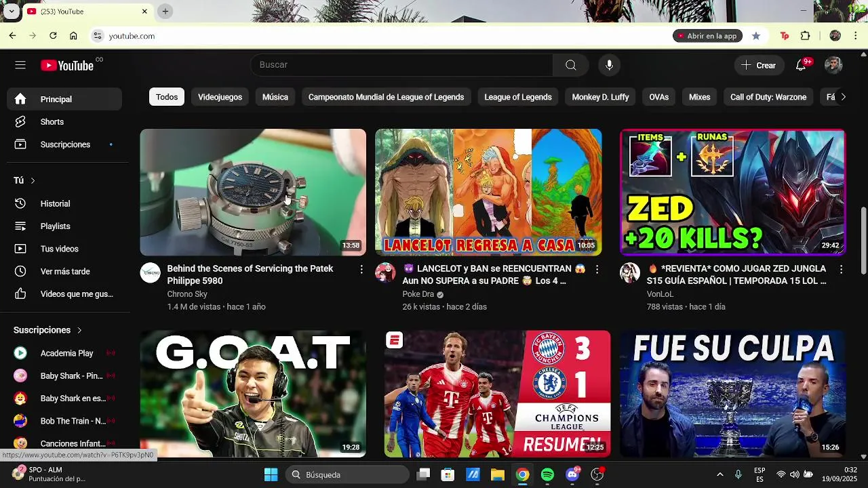Image resolution: width=868 pixels, height=488 pixels.
Task: Open Tus videos in the sidebar
Action: pos(65,249)
